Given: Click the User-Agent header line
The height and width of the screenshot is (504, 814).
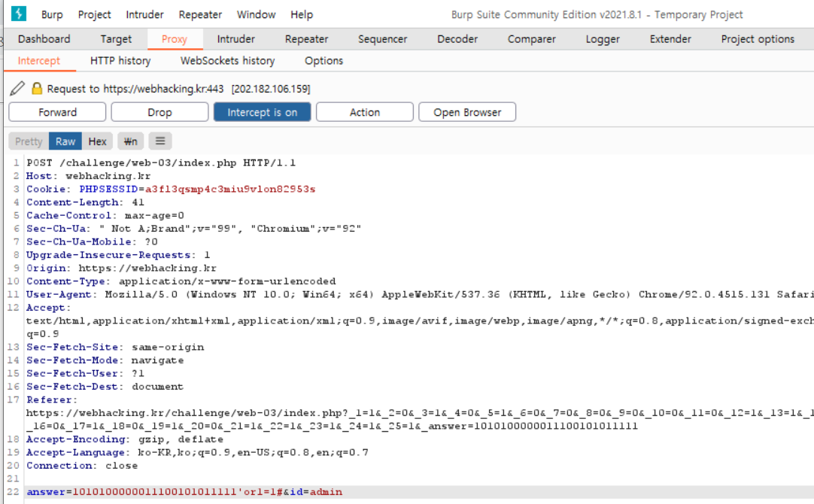Looking at the screenshot, I should [420, 294].
